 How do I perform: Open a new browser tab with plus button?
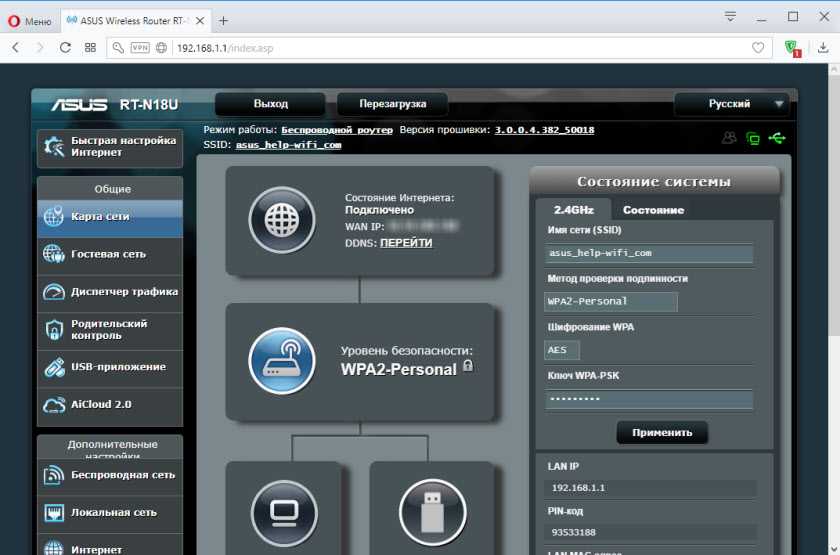click(223, 20)
